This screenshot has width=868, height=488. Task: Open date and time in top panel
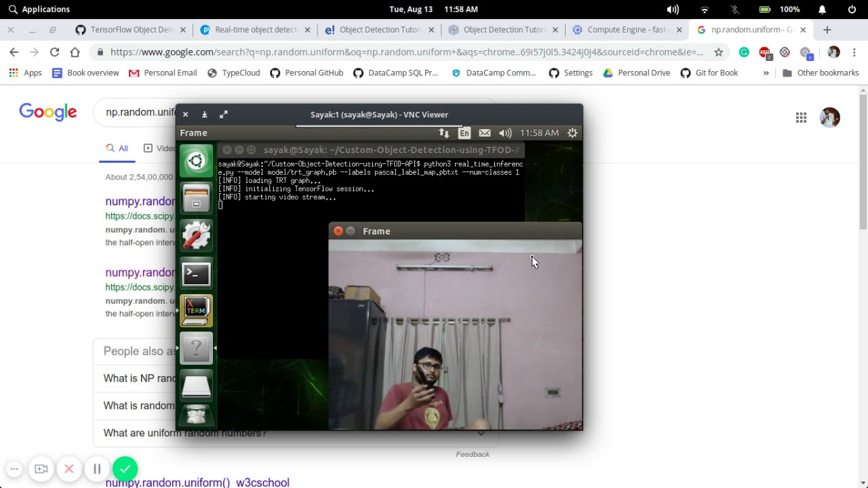click(x=434, y=9)
